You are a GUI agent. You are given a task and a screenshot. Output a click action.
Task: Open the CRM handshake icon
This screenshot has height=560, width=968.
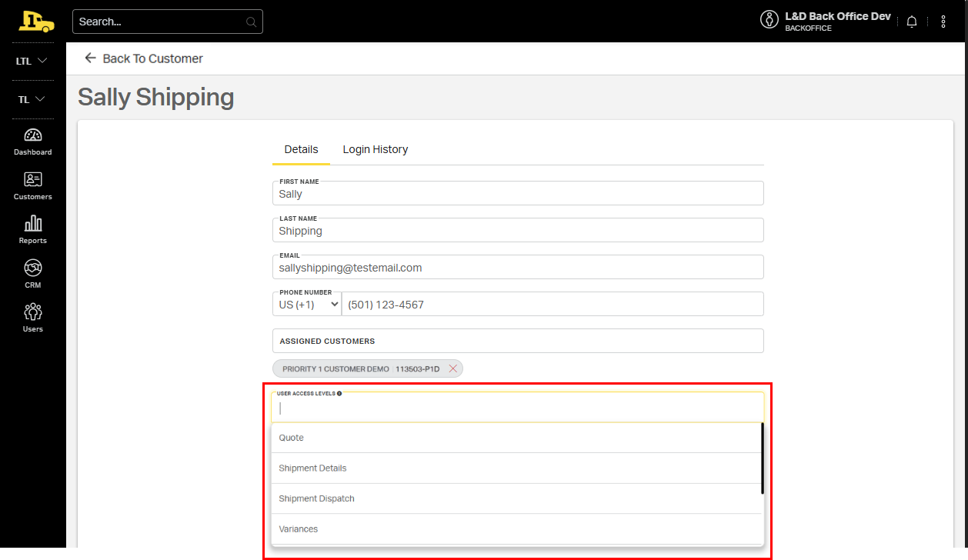tap(33, 274)
